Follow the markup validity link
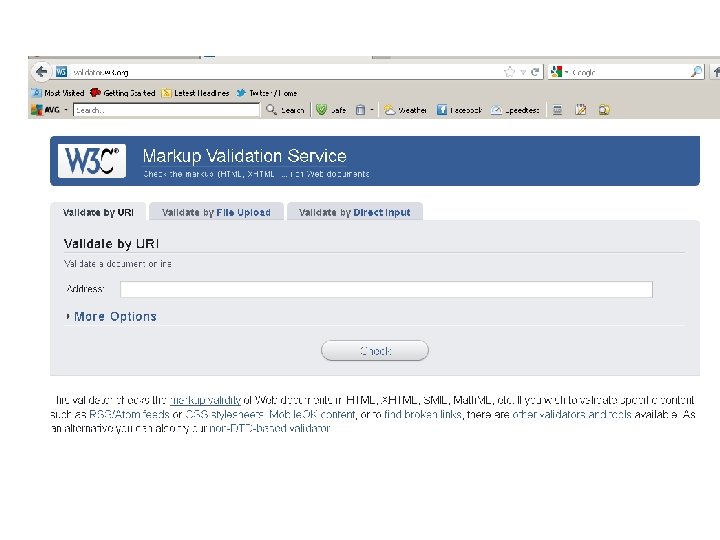The width and height of the screenshot is (720, 540). pyautogui.click(x=205, y=400)
